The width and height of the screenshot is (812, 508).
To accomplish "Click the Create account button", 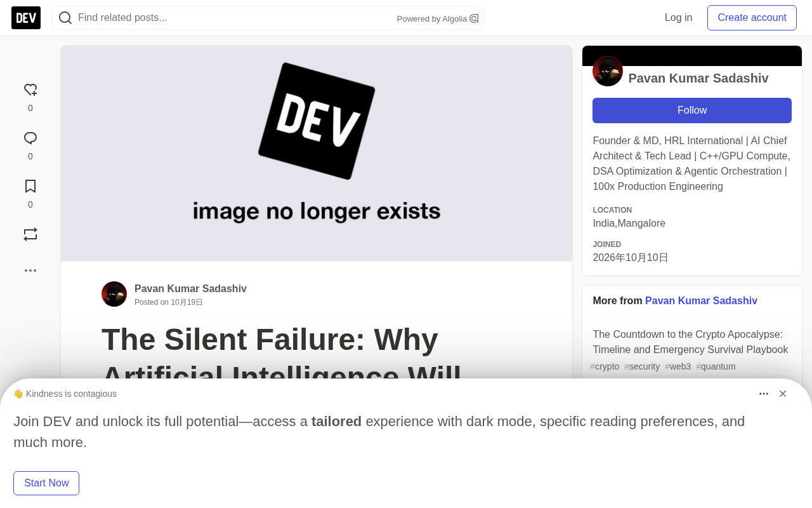I will (752, 18).
